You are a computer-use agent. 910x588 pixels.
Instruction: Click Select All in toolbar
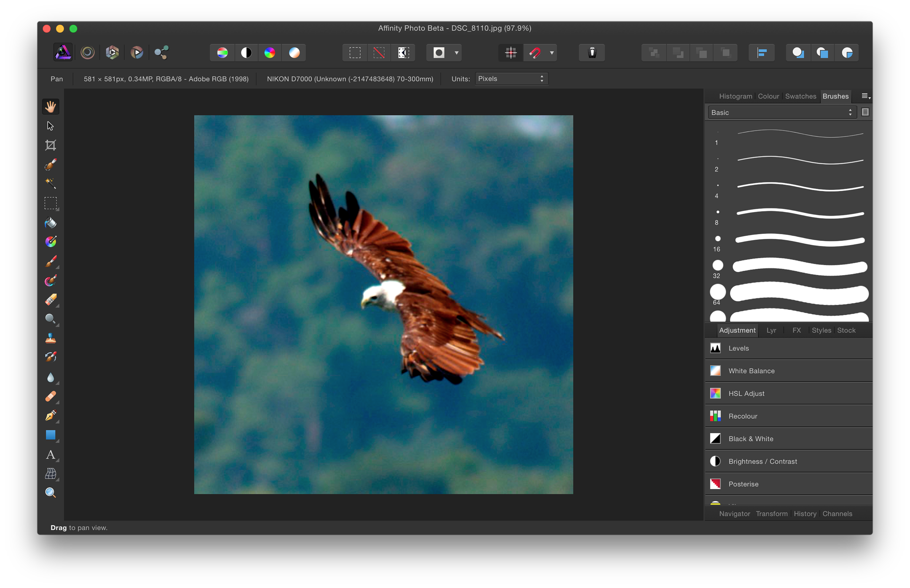(355, 53)
